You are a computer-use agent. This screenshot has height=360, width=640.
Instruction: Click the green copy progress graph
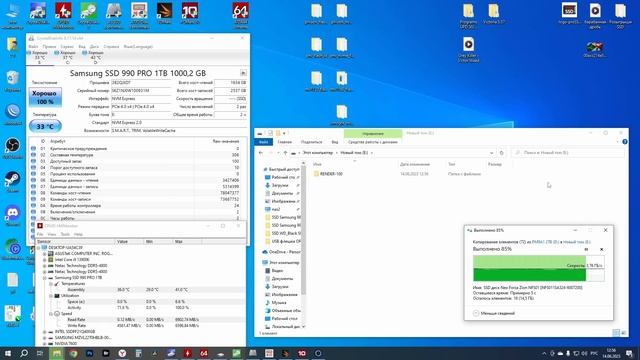[x=538, y=268]
